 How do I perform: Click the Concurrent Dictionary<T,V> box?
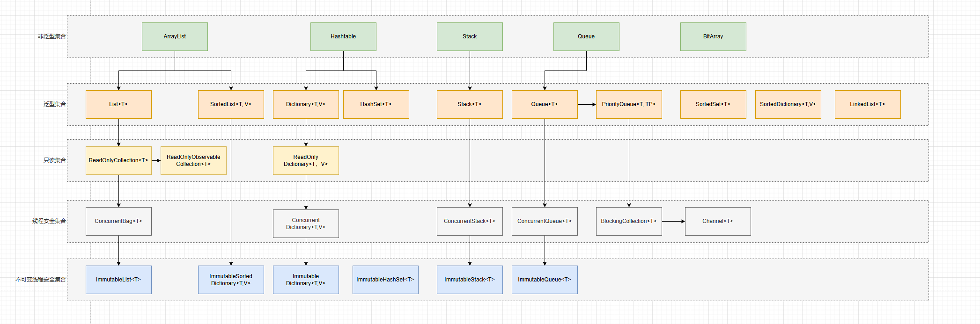coord(306,223)
